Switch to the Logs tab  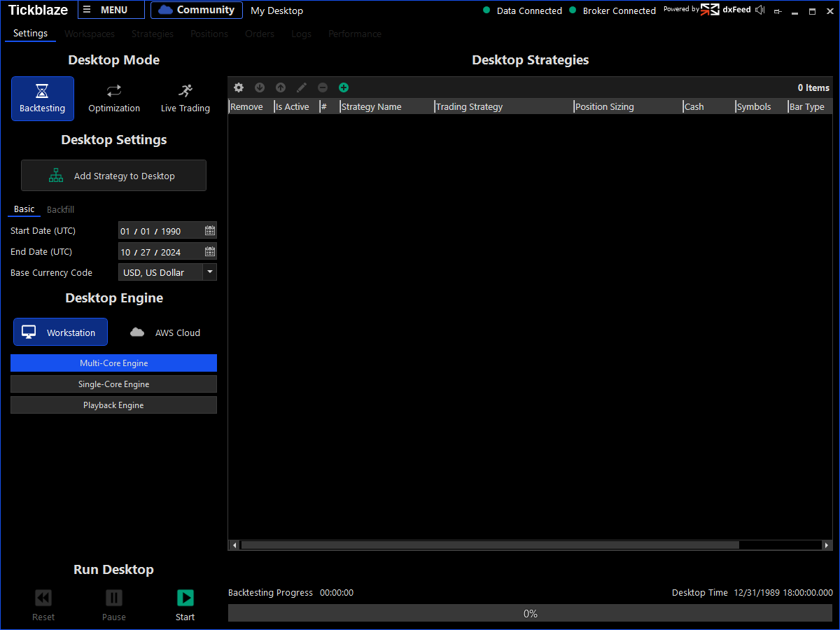pyautogui.click(x=301, y=34)
